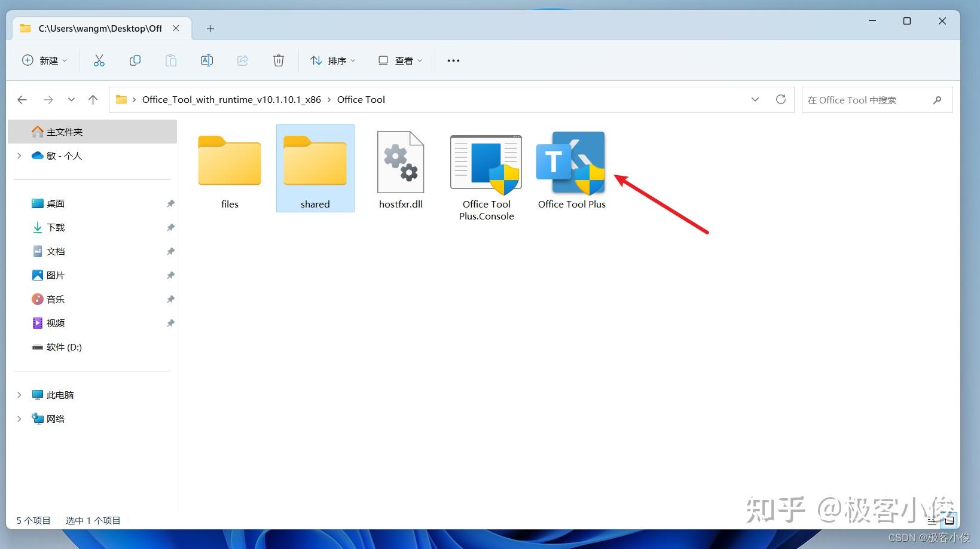Go up one folder level

pyautogui.click(x=93, y=99)
